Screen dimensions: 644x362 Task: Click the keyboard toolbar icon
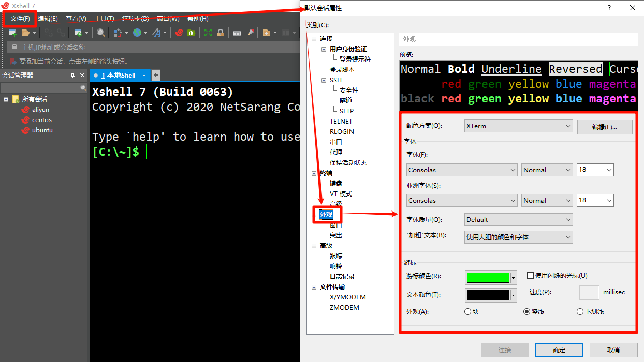pyautogui.click(x=237, y=33)
